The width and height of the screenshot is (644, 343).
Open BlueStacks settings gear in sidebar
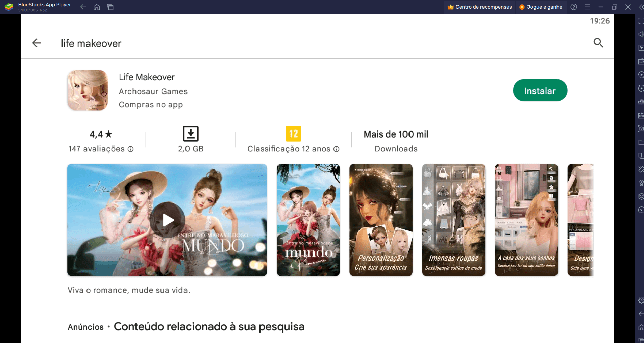(641, 300)
